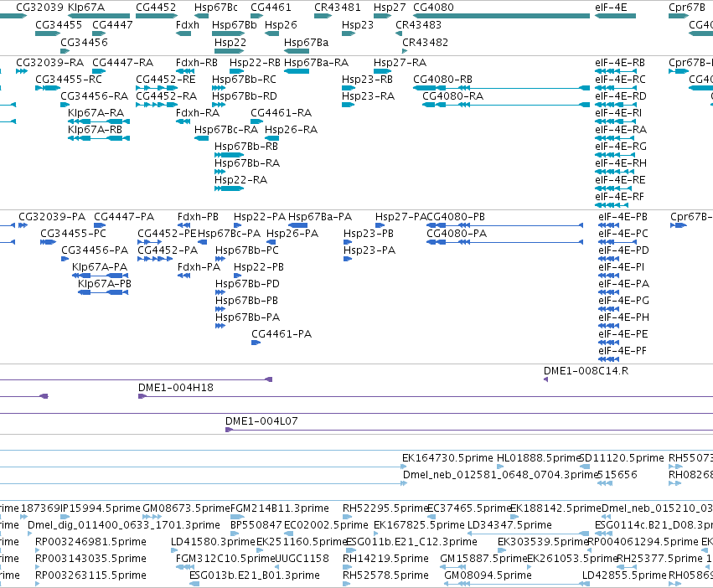Click the RP003246981.5prime EST label
The width and height of the screenshot is (713, 588).
pos(91,542)
